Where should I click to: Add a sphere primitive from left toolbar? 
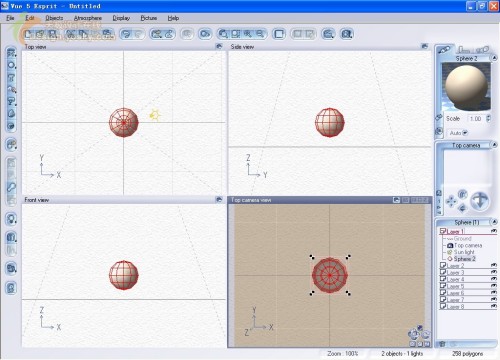pos(11,65)
